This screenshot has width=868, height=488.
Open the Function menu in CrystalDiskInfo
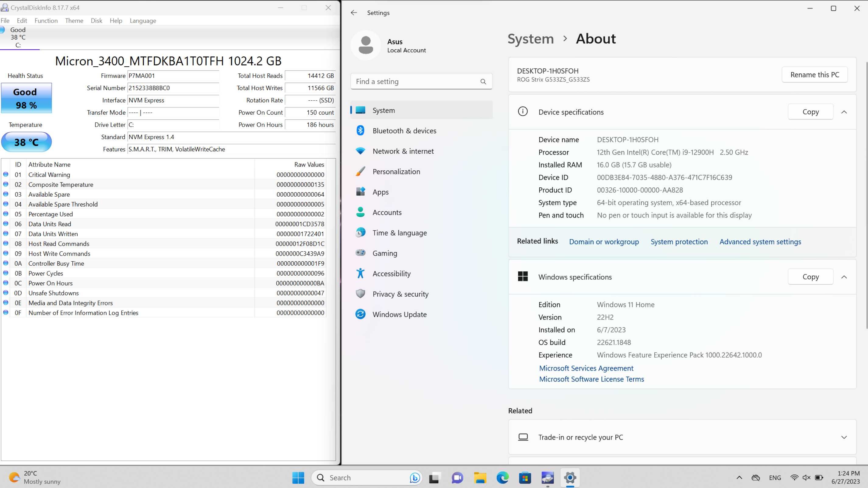click(x=46, y=21)
